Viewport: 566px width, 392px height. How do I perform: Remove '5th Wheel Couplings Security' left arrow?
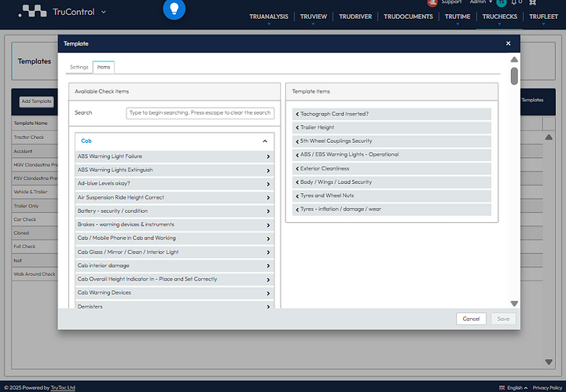pyautogui.click(x=297, y=141)
